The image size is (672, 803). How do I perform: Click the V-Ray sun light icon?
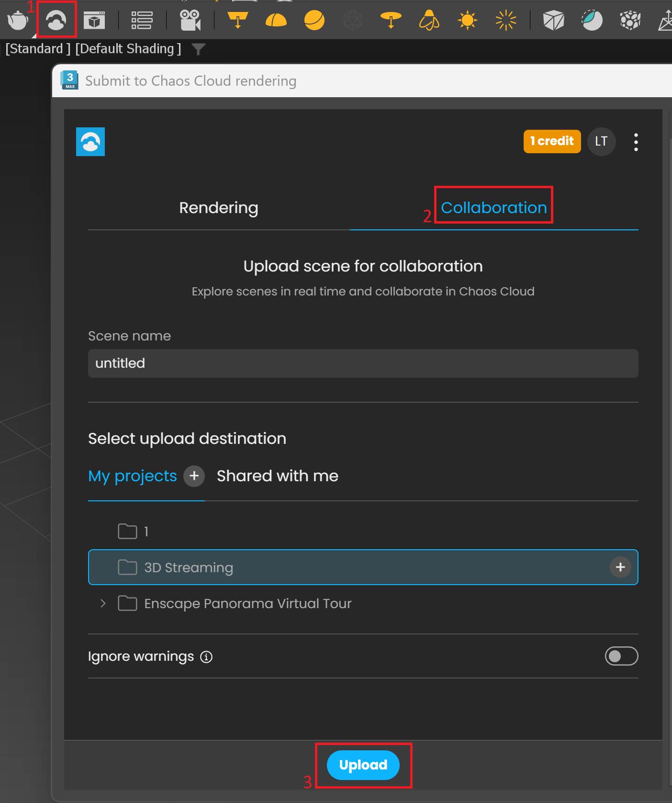coord(468,21)
